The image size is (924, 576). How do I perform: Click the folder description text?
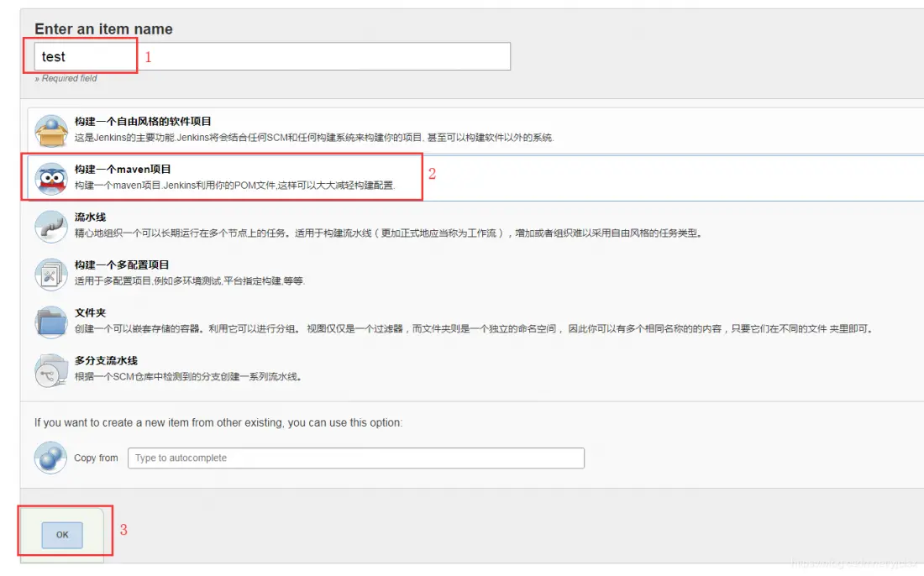tap(474, 328)
